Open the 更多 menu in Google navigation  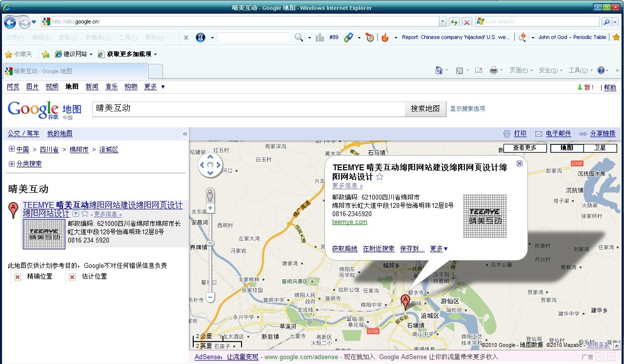coord(155,87)
